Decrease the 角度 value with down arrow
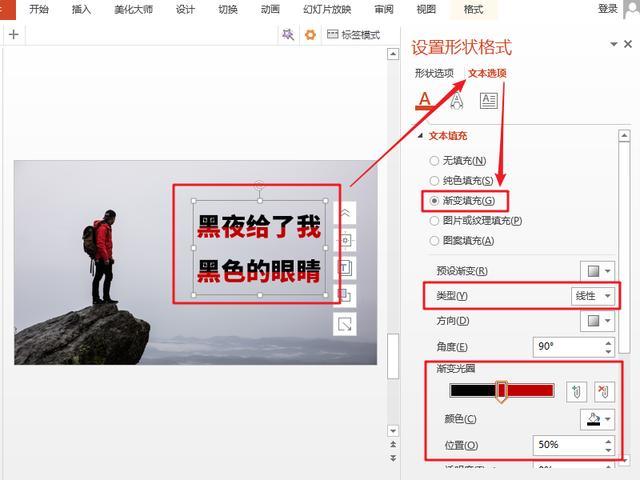The width and height of the screenshot is (640, 480). pos(608,351)
